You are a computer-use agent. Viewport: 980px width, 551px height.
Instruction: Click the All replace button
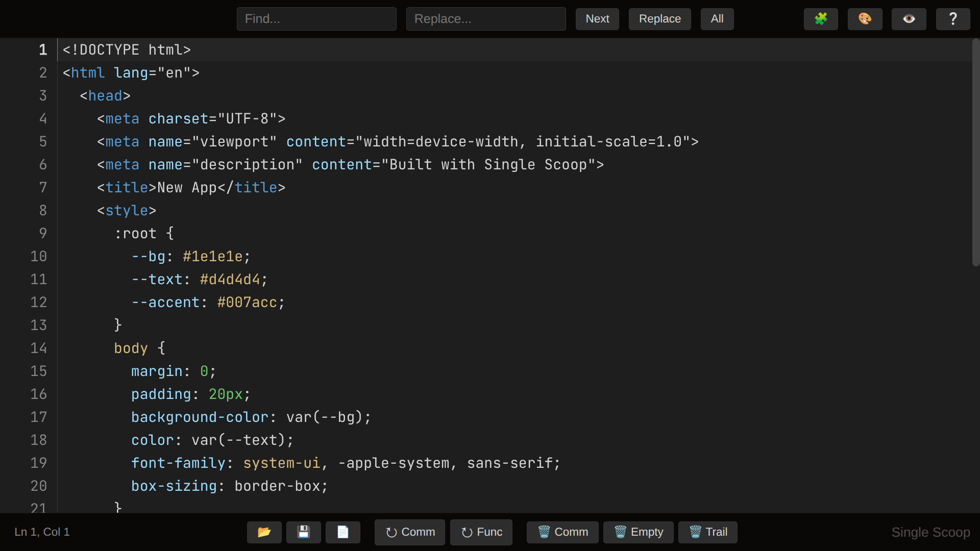717,19
